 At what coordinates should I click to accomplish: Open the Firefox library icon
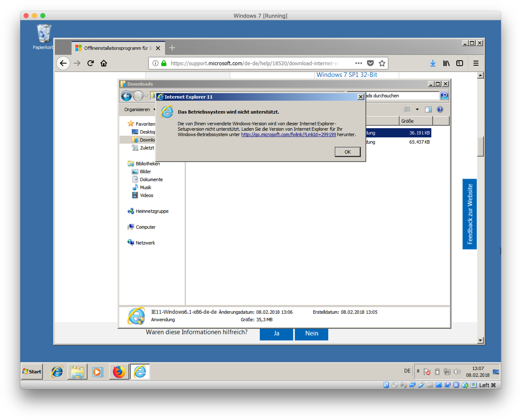[446, 63]
